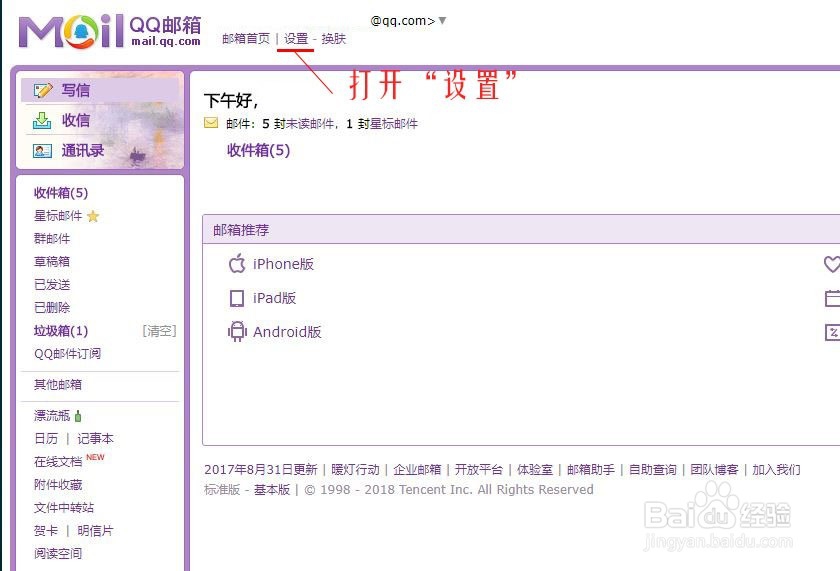Expand the account dropdown arrow after @qq.com
The image size is (840, 571).
point(442,21)
